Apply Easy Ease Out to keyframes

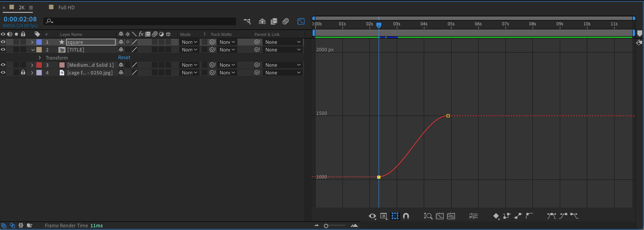[x=574, y=216]
